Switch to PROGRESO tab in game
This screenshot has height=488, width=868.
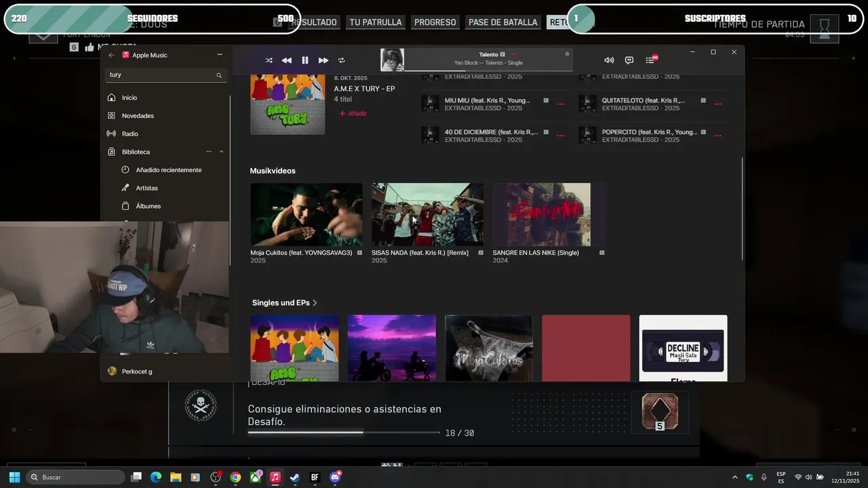pos(435,22)
